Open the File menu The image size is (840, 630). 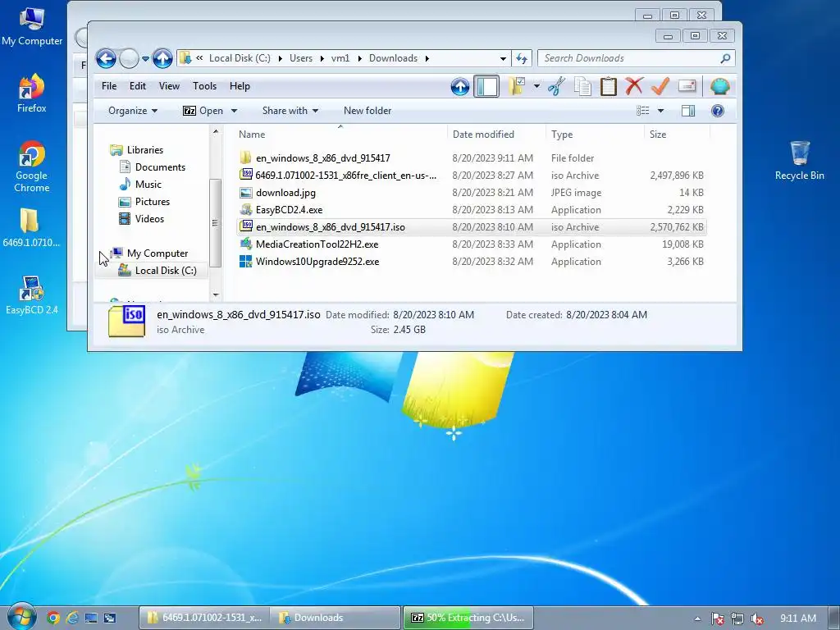point(109,85)
